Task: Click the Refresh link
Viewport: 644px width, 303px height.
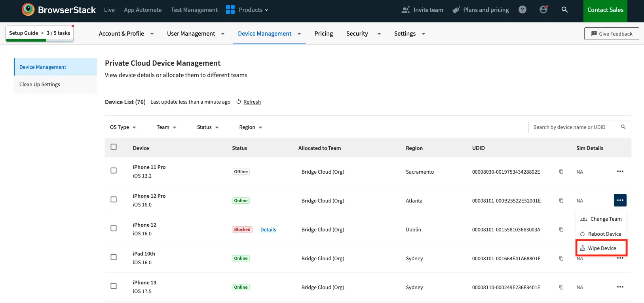Action: (x=252, y=102)
